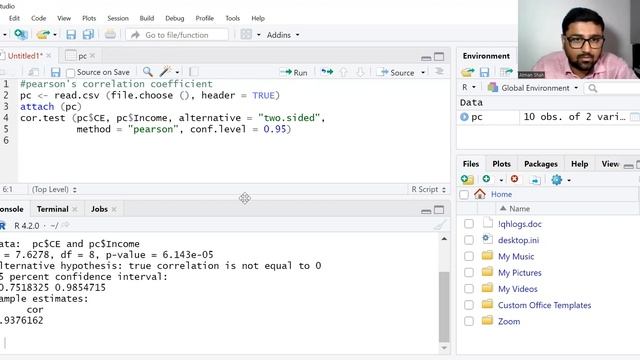Save script icon in editor toolbar
This screenshot has width=640, height=360.
click(x=56, y=72)
